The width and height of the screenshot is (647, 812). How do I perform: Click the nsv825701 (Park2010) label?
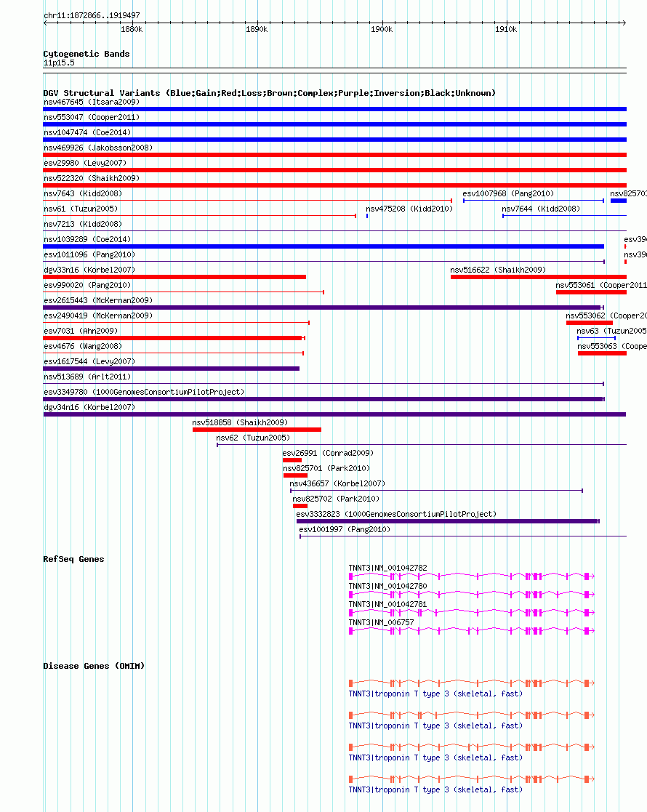click(326, 469)
